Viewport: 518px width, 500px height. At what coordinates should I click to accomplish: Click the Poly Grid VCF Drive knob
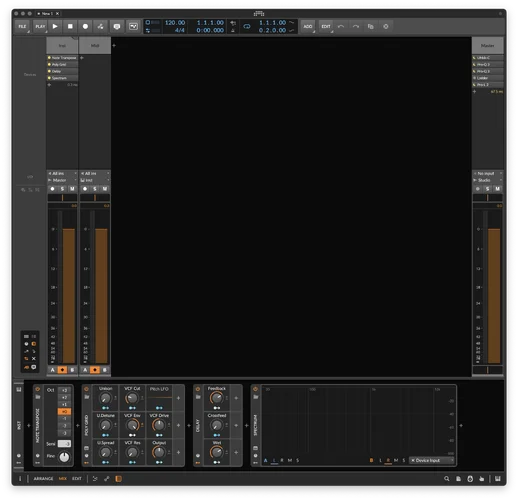coord(159,425)
